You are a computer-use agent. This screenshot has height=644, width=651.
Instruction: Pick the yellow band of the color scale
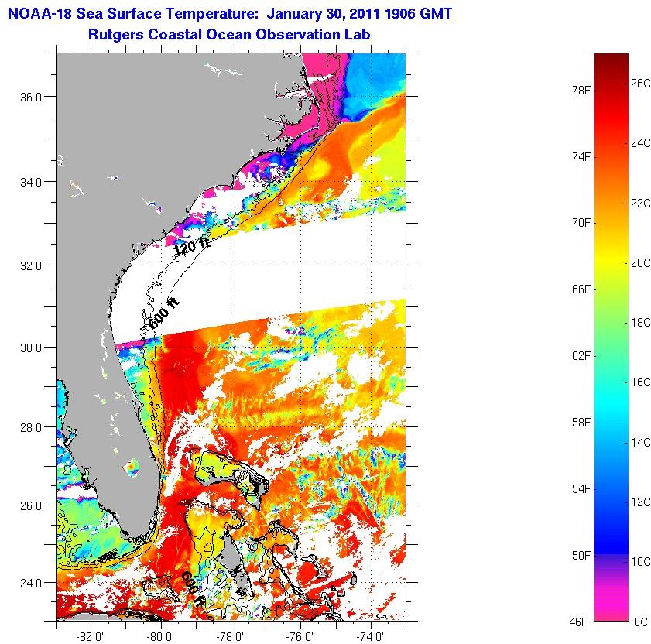click(x=612, y=259)
